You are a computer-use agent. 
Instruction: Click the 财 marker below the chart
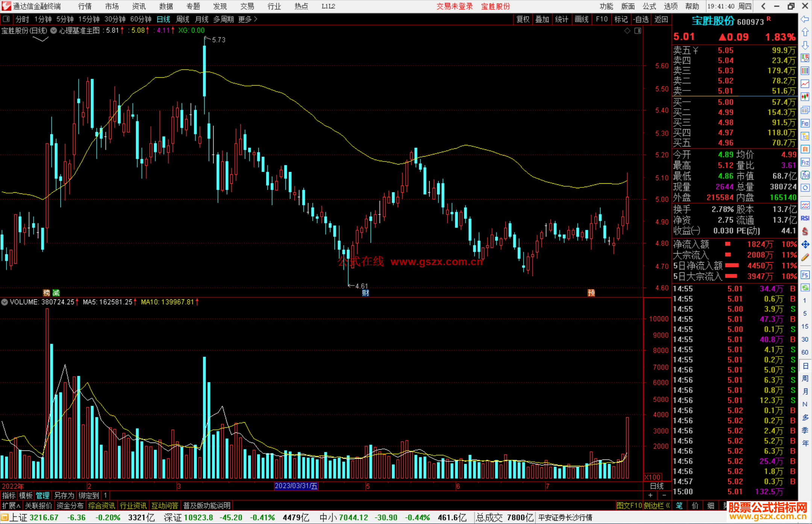click(x=365, y=293)
